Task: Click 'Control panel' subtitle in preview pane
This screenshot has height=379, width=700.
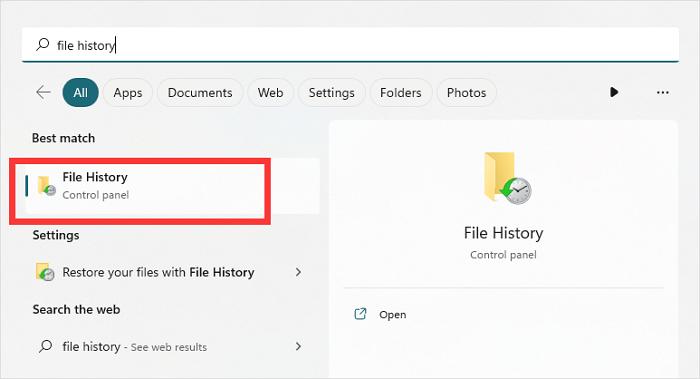Action: (503, 255)
